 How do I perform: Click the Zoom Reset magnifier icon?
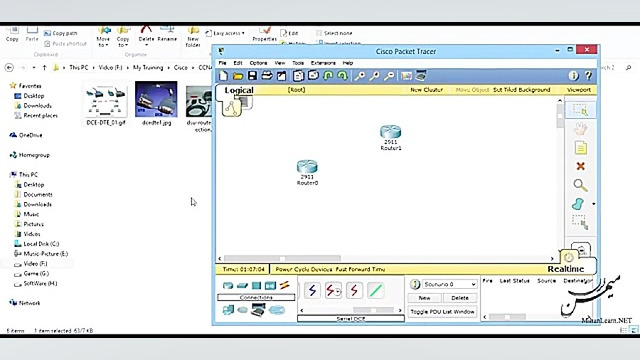(374, 76)
